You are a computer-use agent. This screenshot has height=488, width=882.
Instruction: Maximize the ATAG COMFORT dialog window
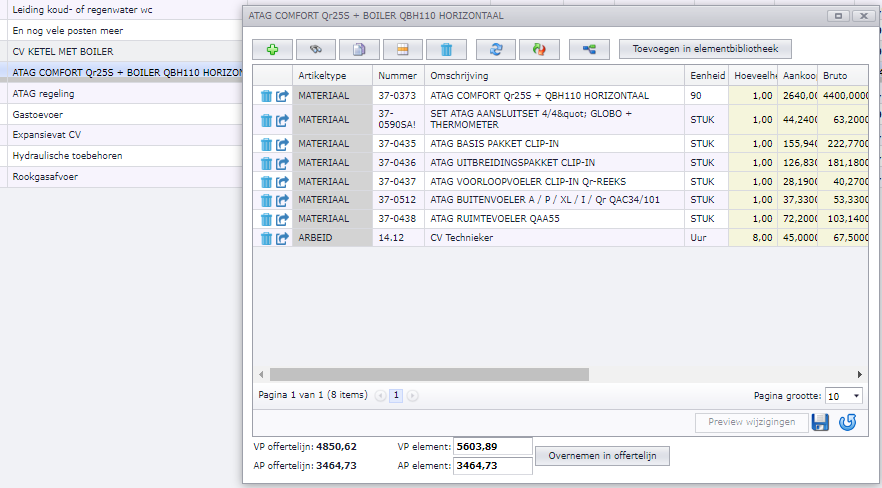point(838,16)
